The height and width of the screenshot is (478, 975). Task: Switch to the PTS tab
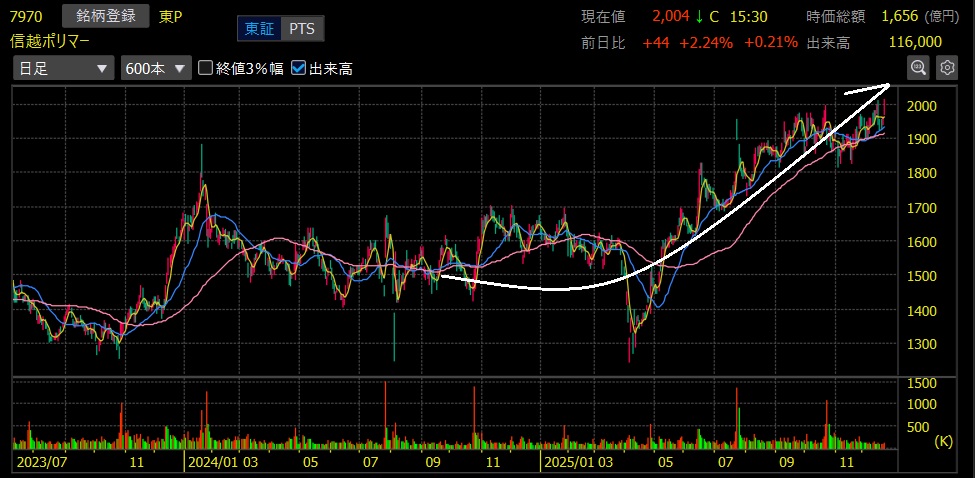pyautogui.click(x=301, y=29)
